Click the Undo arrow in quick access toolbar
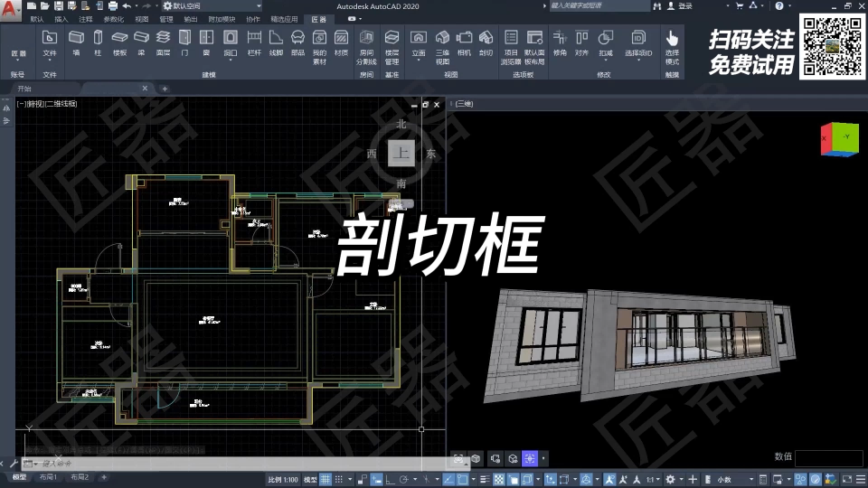The height and width of the screenshot is (488, 868). pyautogui.click(x=127, y=6)
